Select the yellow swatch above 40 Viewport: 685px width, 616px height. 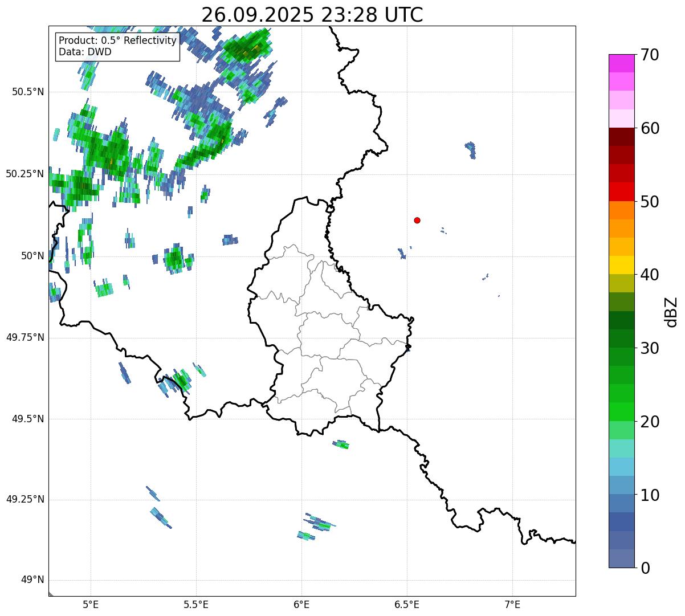coord(621,265)
